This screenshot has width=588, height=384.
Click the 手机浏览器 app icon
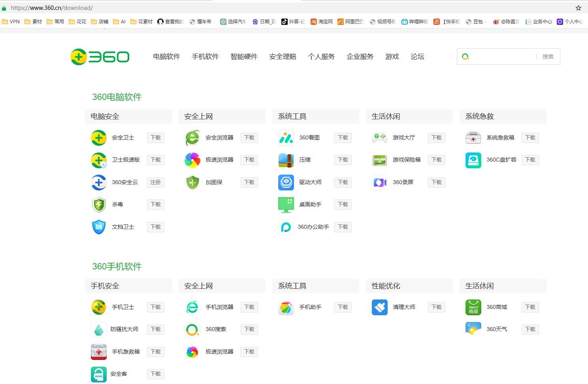[x=192, y=307]
